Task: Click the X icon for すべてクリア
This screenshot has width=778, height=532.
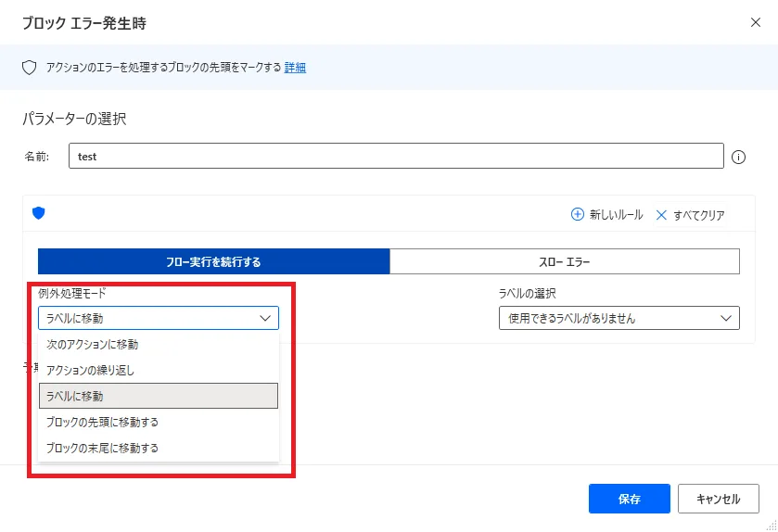Action: pos(661,214)
